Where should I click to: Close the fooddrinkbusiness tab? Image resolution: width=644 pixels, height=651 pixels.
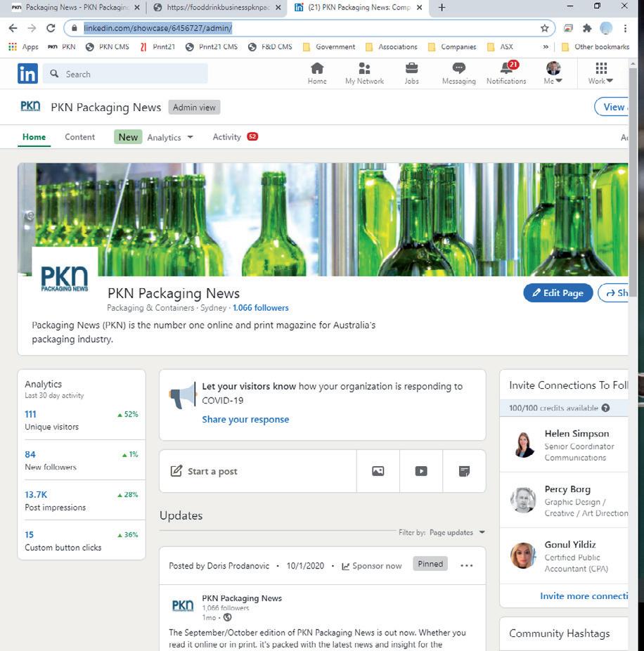[x=278, y=8]
